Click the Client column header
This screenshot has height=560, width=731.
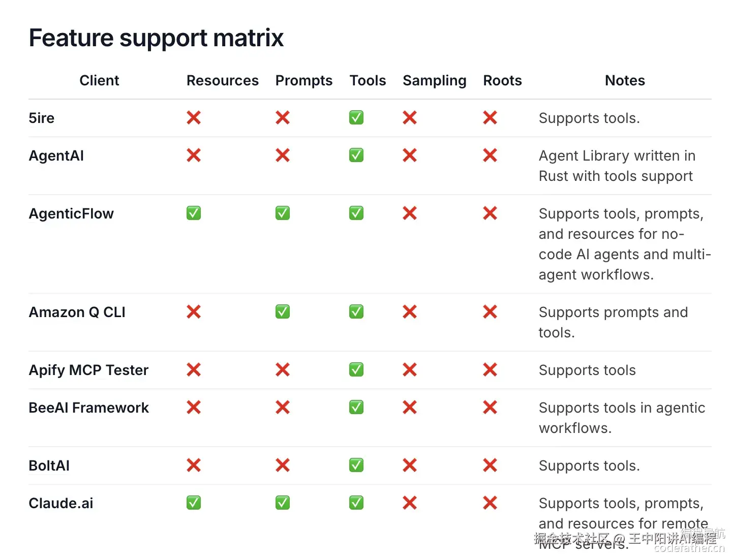[99, 81]
